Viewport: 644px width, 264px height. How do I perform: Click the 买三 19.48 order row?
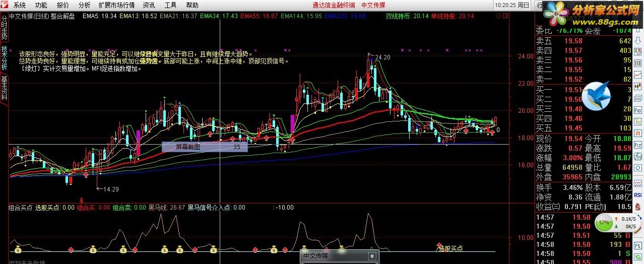coord(584,109)
